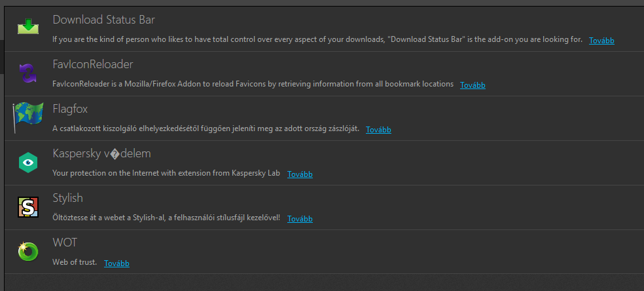Select the Download Status Bar add-on title
Image resolution: width=644 pixels, height=291 pixels.
tap(103, 20)
